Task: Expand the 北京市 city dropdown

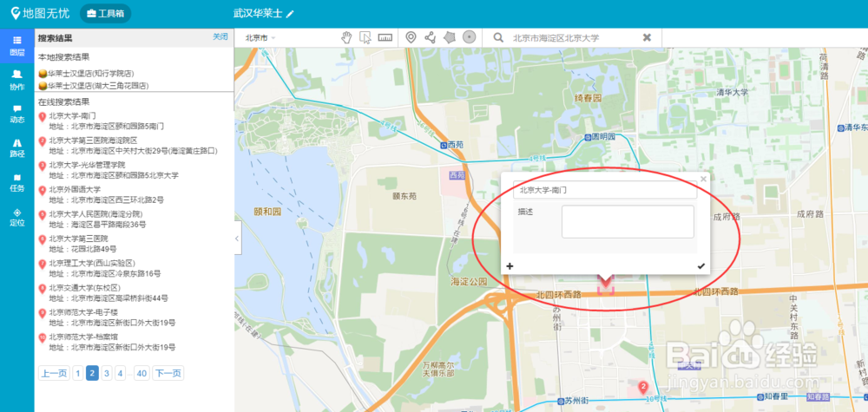Action: [x=260, y=37]
